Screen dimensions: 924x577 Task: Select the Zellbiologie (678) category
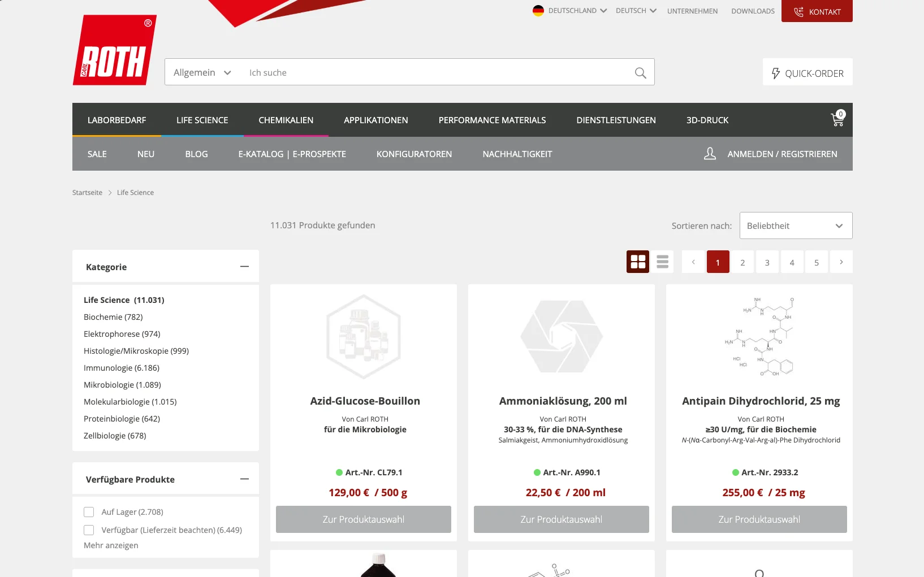115,436
